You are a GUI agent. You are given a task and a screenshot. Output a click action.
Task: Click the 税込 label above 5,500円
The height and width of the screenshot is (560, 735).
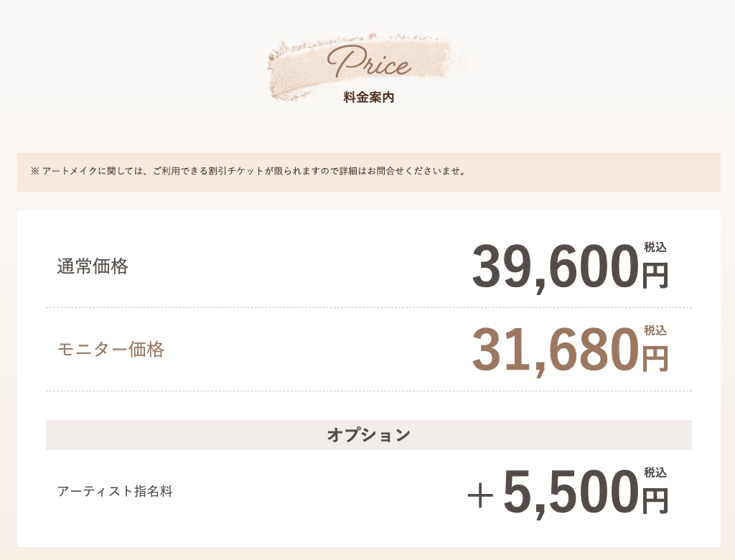click(655, 472)
